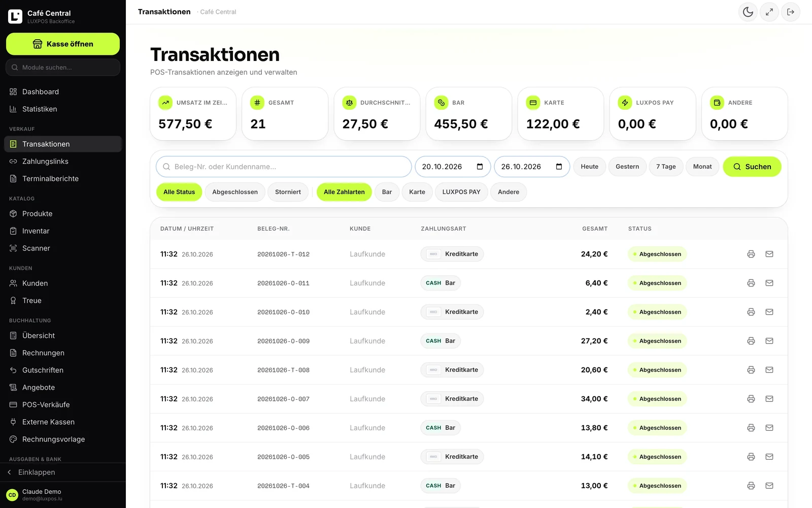This screenshot has height=508, width=812.
Task: Open Terminalberichte in sidebar
Action: click(x=63, y=179)
